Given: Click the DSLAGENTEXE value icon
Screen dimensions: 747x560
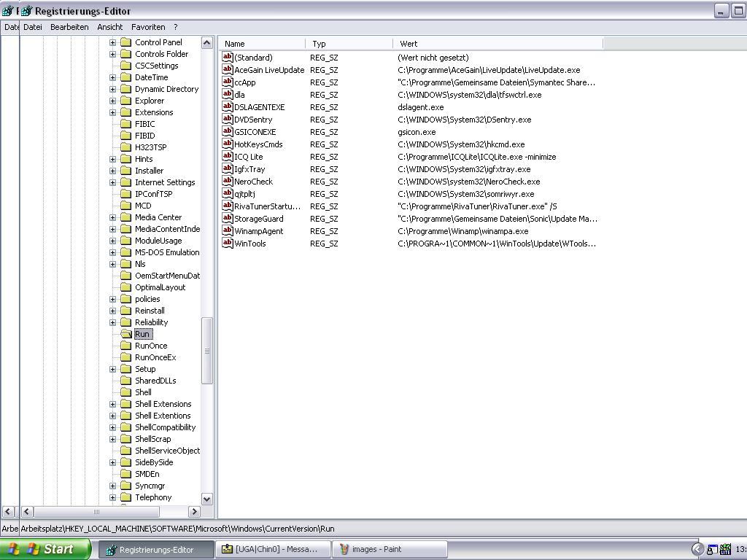Looking at the screenshot, I should click(228, 106).
